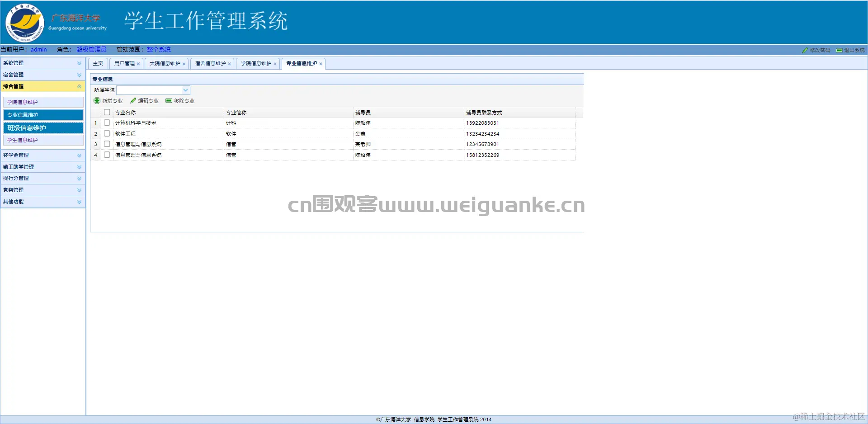Close the 学院信息维护 tab
This screenshot has width=868, height=424.
(275, 64)
